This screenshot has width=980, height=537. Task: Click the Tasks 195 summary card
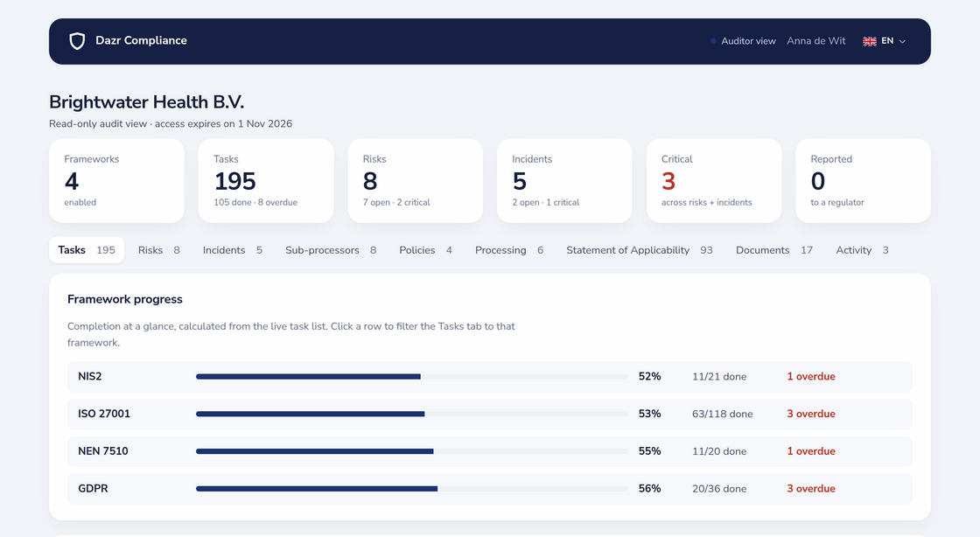266,181
